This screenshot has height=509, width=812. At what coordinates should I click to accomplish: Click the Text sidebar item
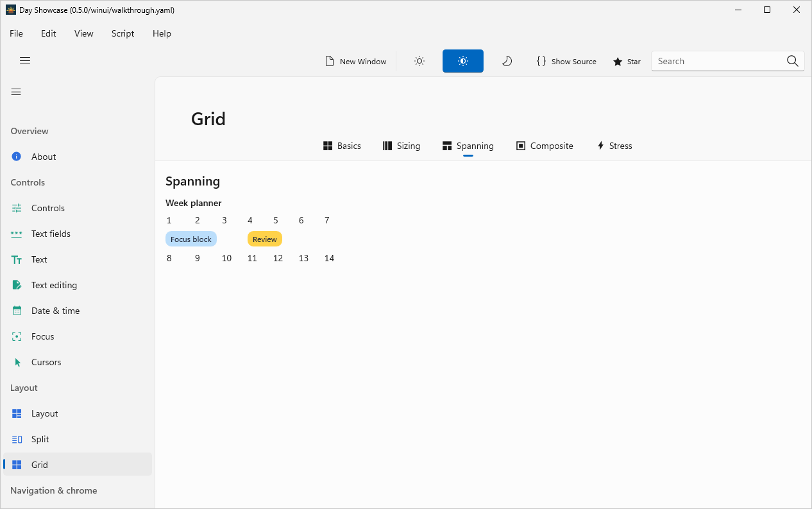click(x=77, y=259)
